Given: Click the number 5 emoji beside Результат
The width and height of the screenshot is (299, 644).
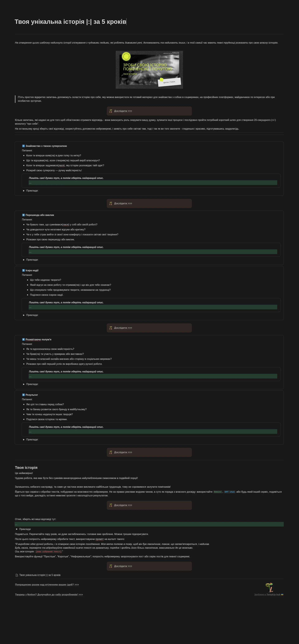Looking at the screenshot, I should 24,395.
